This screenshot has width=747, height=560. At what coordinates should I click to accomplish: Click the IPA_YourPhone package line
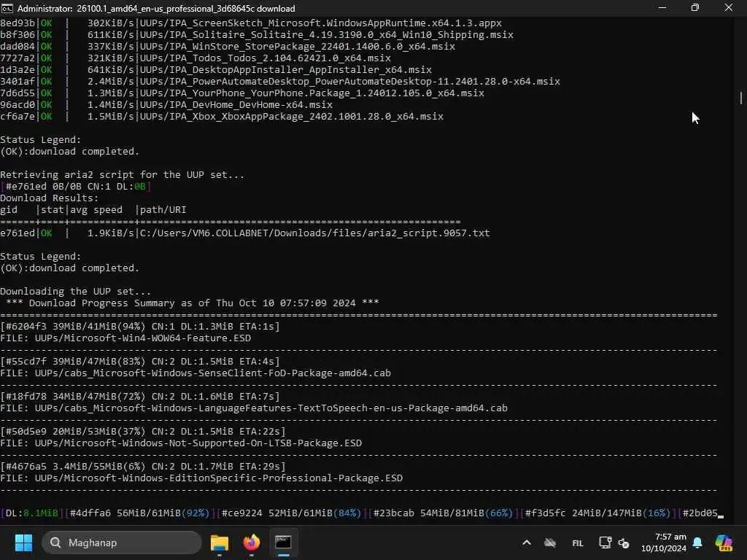(242, 93)
